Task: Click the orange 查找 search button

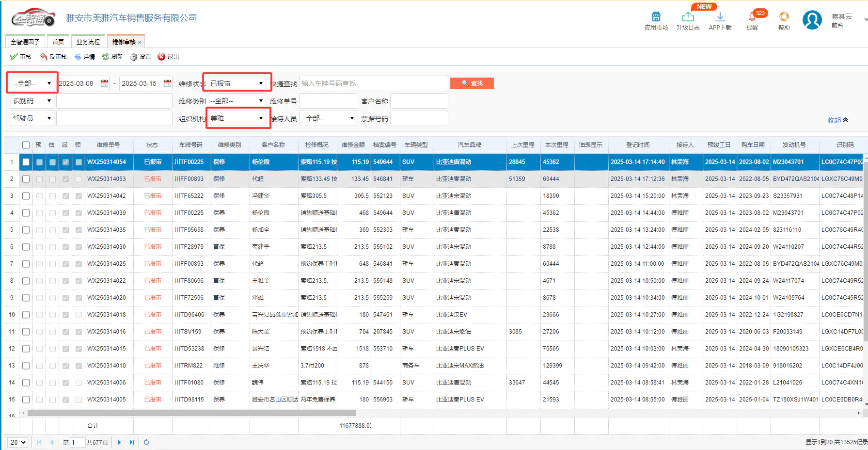Action: [472, 83]
